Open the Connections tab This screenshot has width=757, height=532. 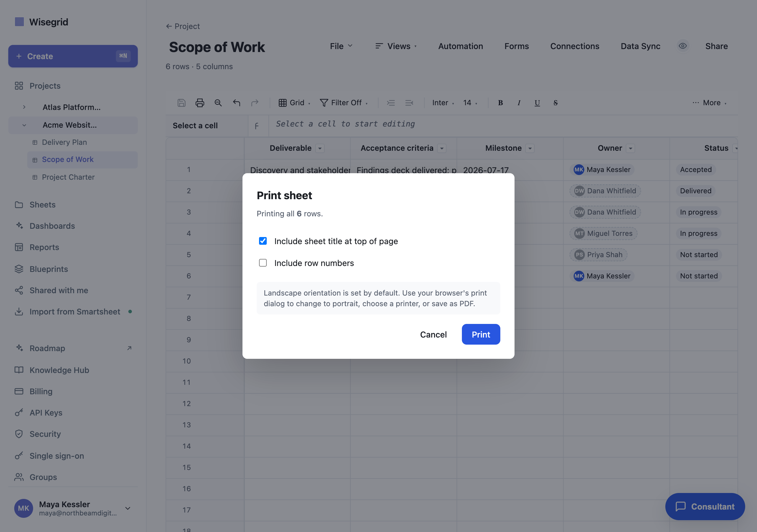tap(575, 46)
